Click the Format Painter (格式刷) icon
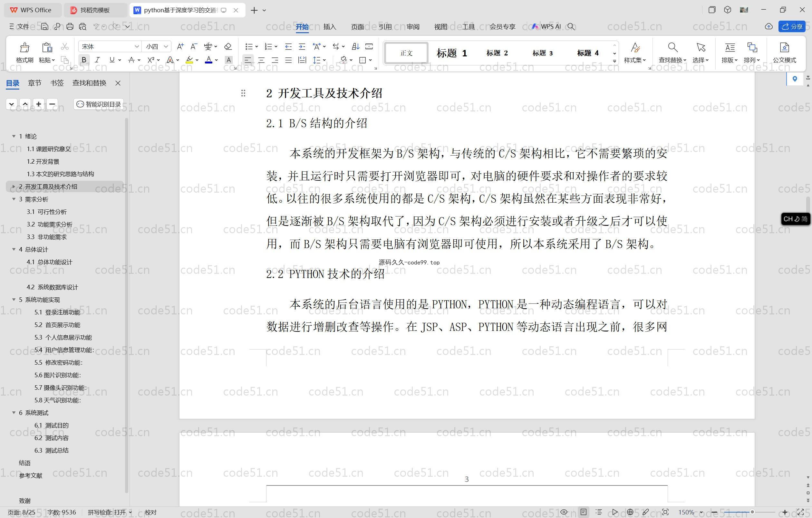Screen dimensions: 812x518 point(24,48)
